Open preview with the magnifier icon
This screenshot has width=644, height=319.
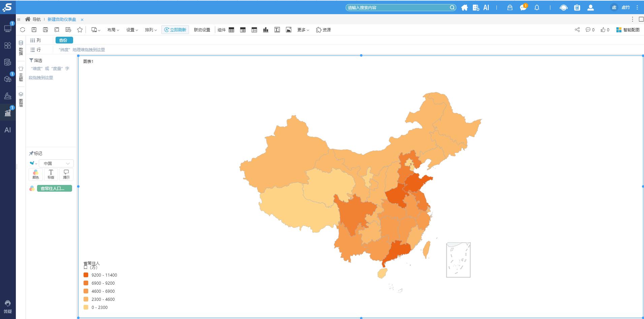57,30
